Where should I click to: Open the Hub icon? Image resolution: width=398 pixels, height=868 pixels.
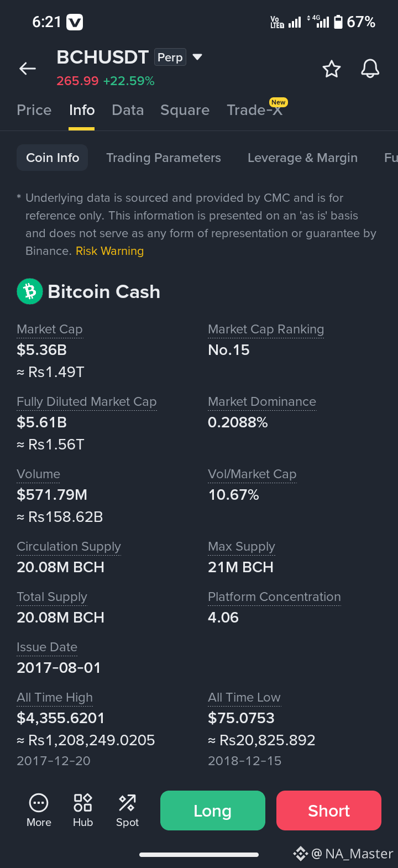pyautogui.click(x=83, y=802)
